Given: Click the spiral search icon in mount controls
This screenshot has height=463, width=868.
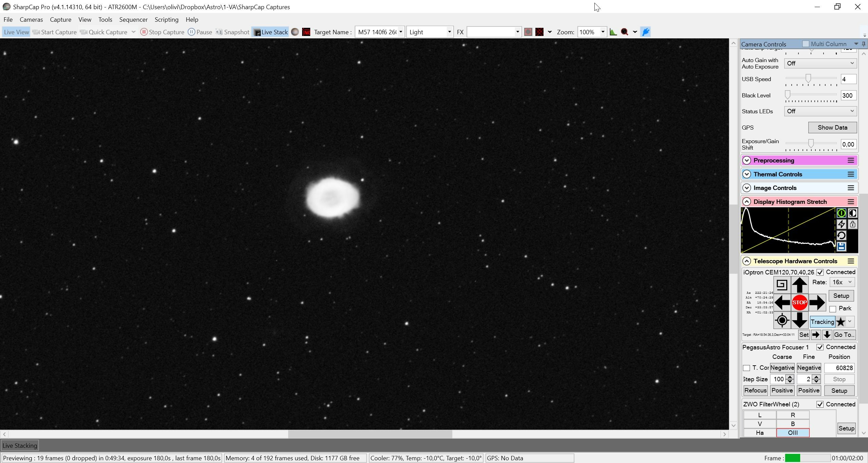Looking at the screenshot, I should pyautogui.click(x=782, y=285).
